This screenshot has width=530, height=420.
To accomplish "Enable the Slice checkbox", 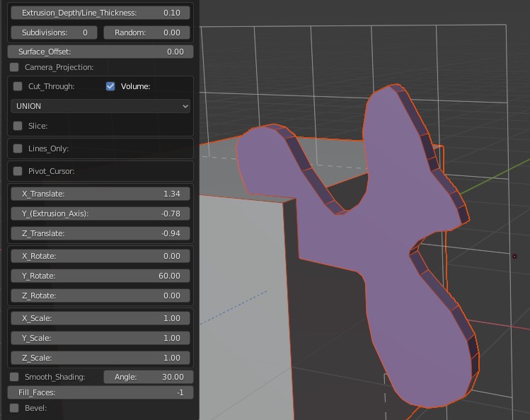I will (x=18, y=126).
